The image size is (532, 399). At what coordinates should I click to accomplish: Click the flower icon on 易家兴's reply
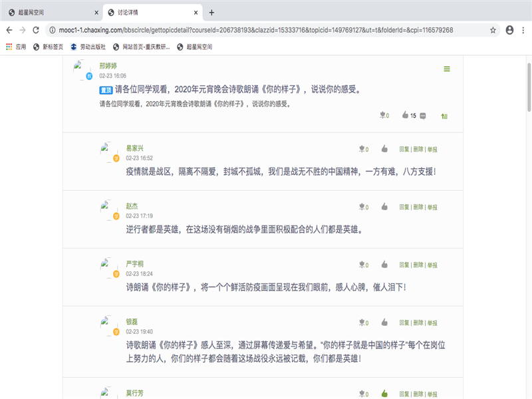click(x=362, y=149)
